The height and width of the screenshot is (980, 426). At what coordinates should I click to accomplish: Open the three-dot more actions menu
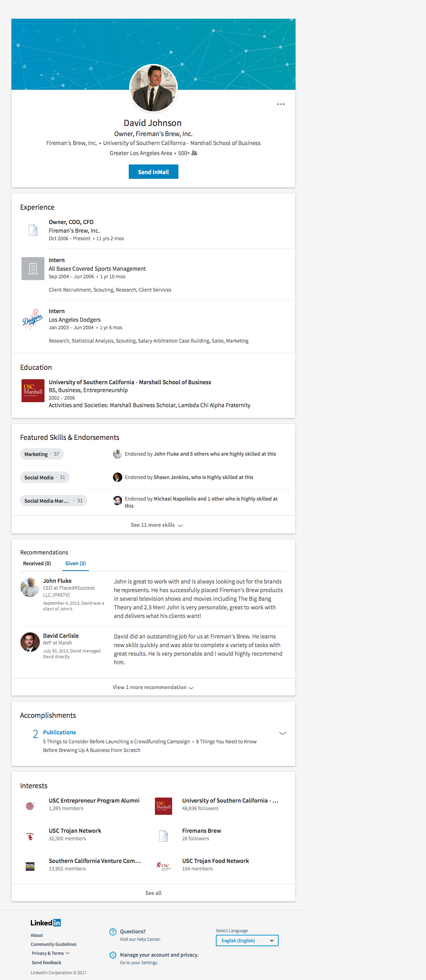pyautogui.click(x=281, y=104)
